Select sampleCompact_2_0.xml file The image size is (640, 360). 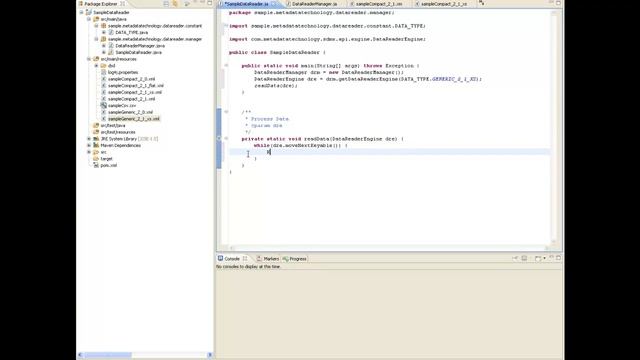point(131,79)
